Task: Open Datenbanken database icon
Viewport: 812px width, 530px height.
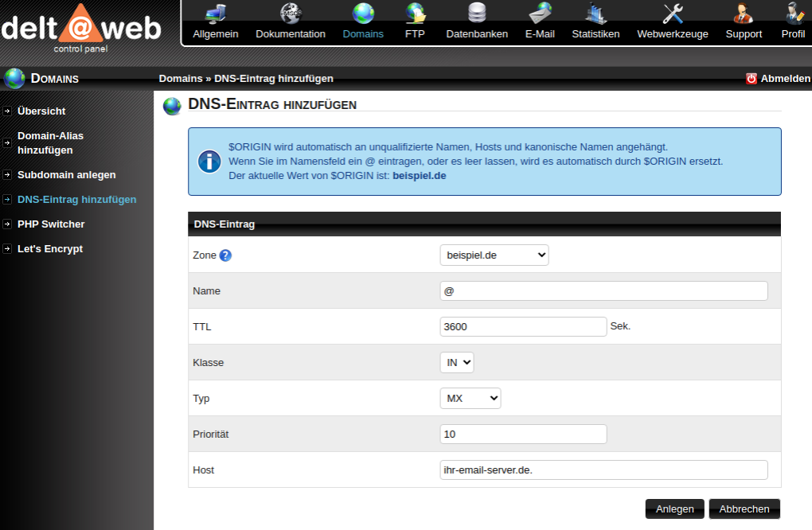Action: click(x=477, y=14)
